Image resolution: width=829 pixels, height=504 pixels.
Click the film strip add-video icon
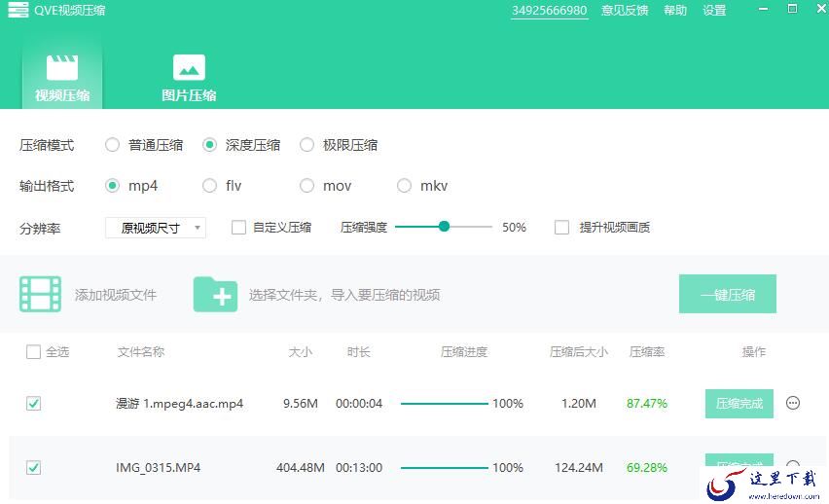coord(40,294)
